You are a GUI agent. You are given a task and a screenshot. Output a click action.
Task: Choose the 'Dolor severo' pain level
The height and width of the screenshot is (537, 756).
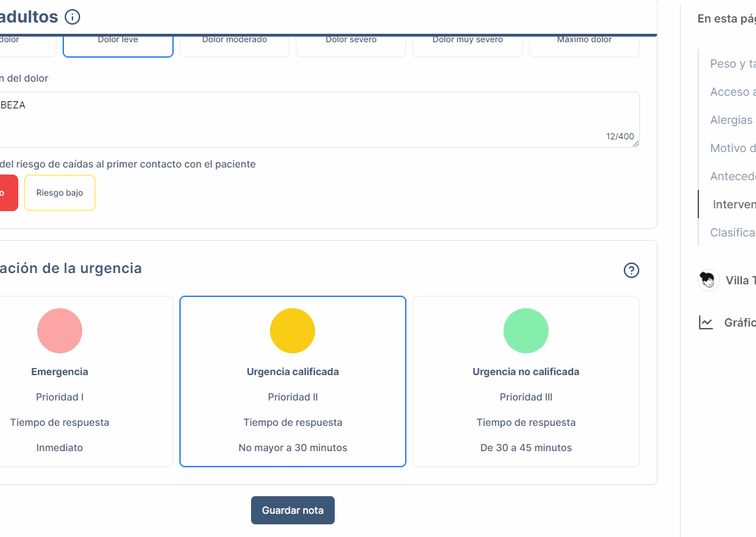point(351,46)
